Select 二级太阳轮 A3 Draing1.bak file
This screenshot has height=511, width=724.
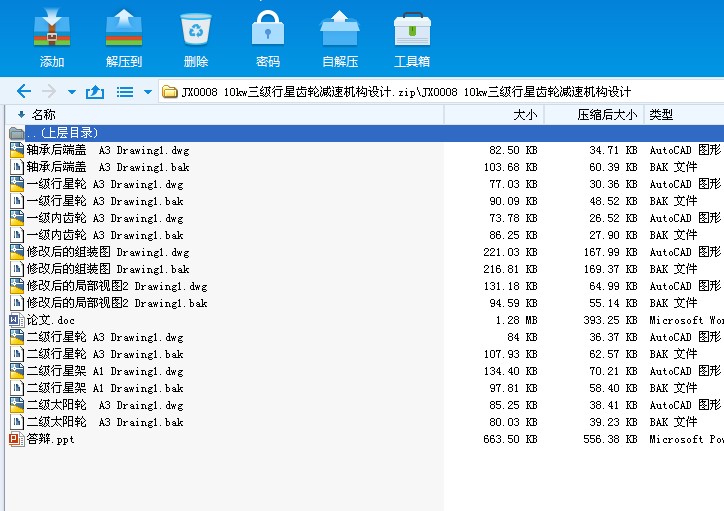(x=105, y=422)
